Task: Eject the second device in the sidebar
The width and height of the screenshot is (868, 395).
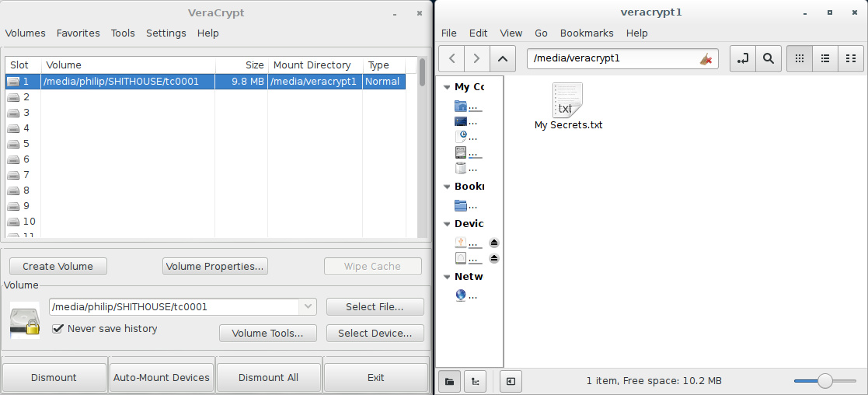Action: pos(494,258)
